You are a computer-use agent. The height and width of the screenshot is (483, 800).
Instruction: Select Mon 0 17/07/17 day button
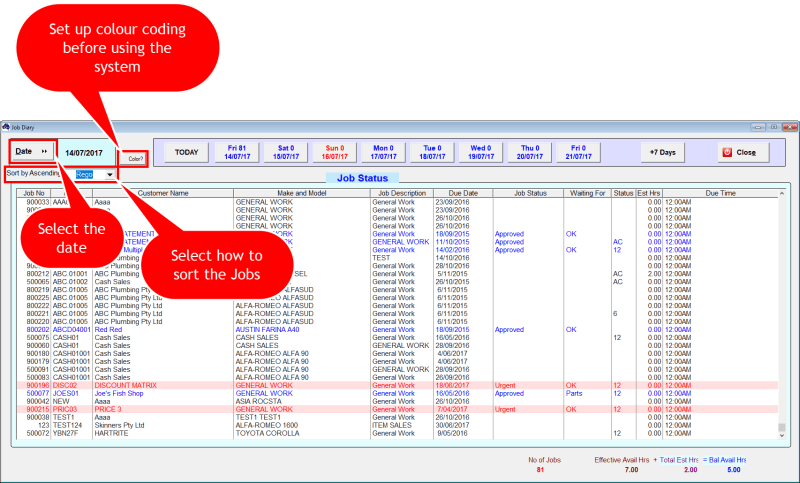383,152
